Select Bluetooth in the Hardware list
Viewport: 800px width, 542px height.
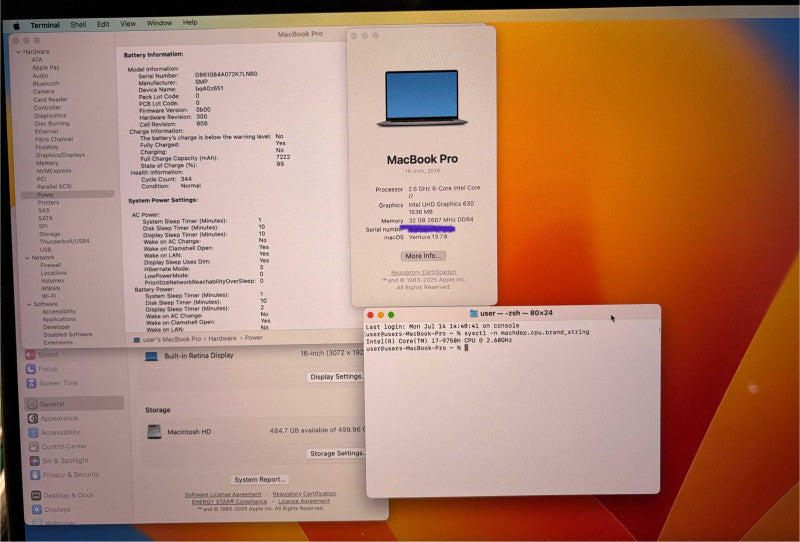click(x=46, y=84)
